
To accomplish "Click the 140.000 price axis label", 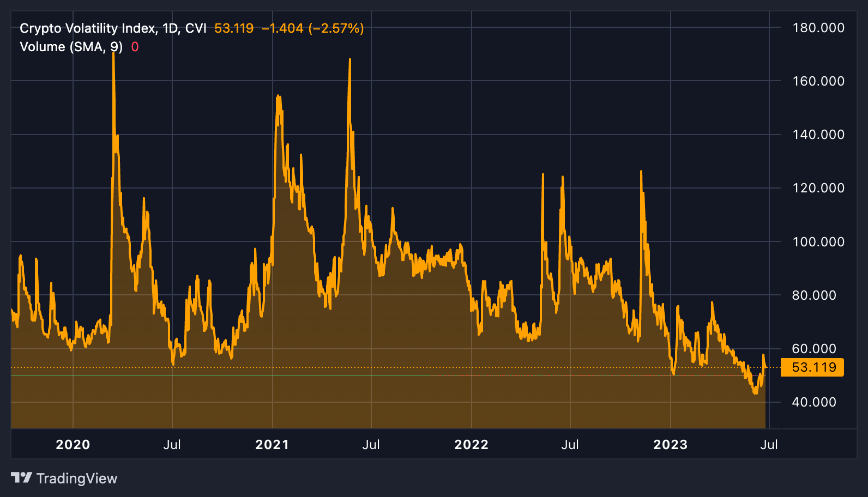I will (x=818, y=135).
